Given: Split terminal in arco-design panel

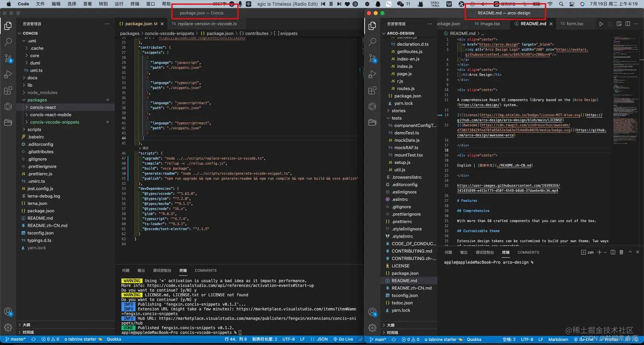Looking at the screenshot, I should [613, 252].
